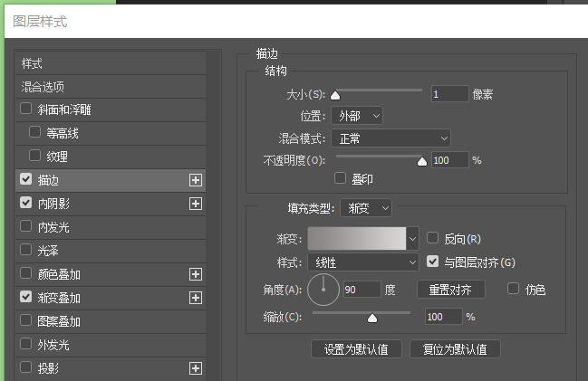Viewport: 588px width, 381px height.
Task: Add another 渐变叠加 effect with plus icon
Action: click(196, 298)
